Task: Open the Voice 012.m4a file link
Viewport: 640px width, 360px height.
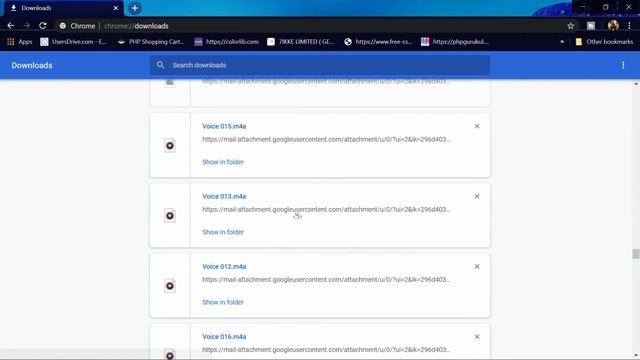Action: [224, 267]
